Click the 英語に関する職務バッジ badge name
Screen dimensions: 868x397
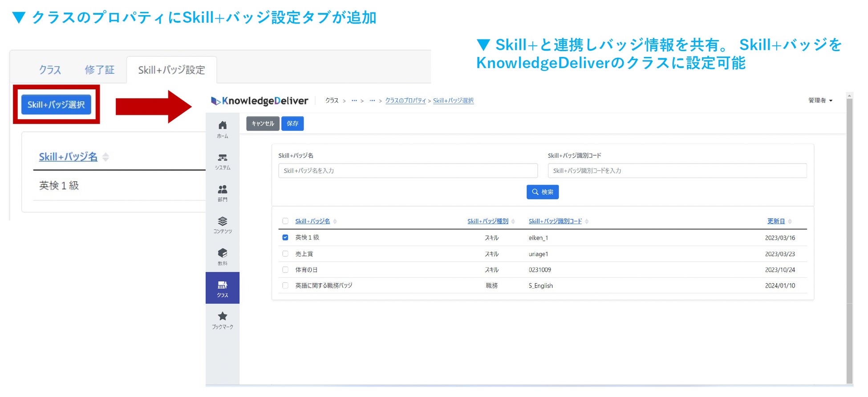[324, 285]
